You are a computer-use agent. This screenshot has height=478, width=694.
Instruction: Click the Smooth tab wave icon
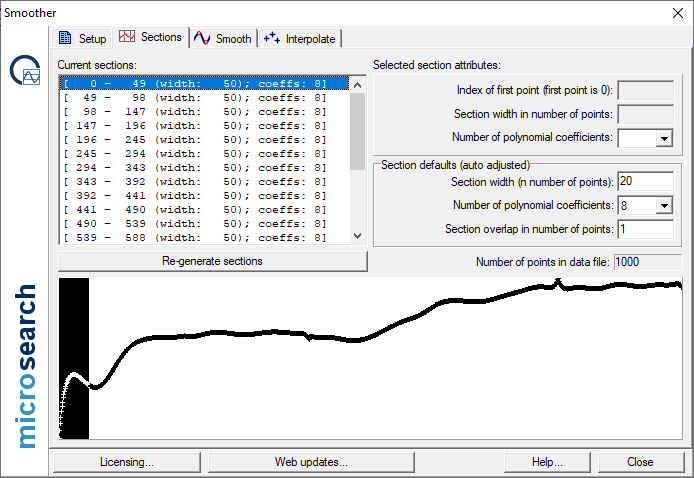202,38
